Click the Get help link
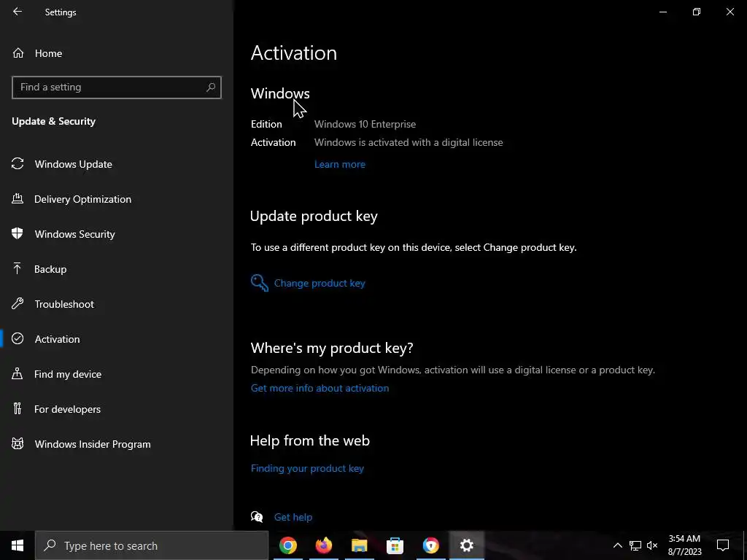 [x=293, y=517]
